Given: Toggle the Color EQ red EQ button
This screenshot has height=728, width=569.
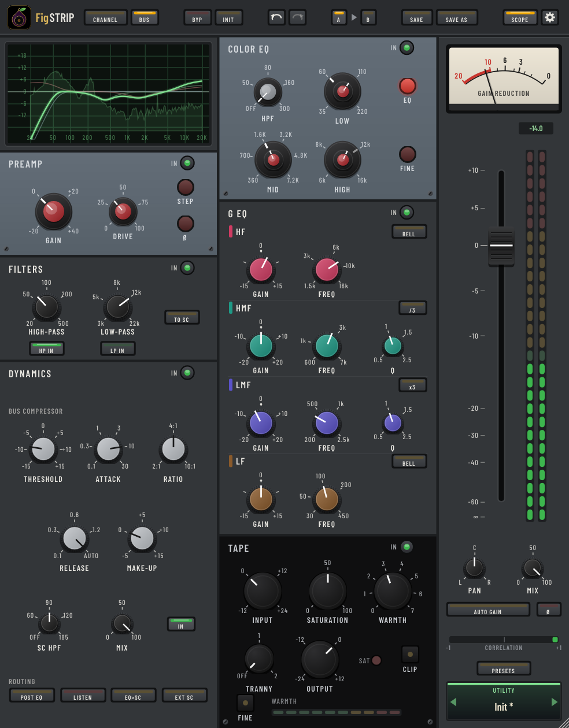Looking at the screenshot, I should (x=407, y=86).
